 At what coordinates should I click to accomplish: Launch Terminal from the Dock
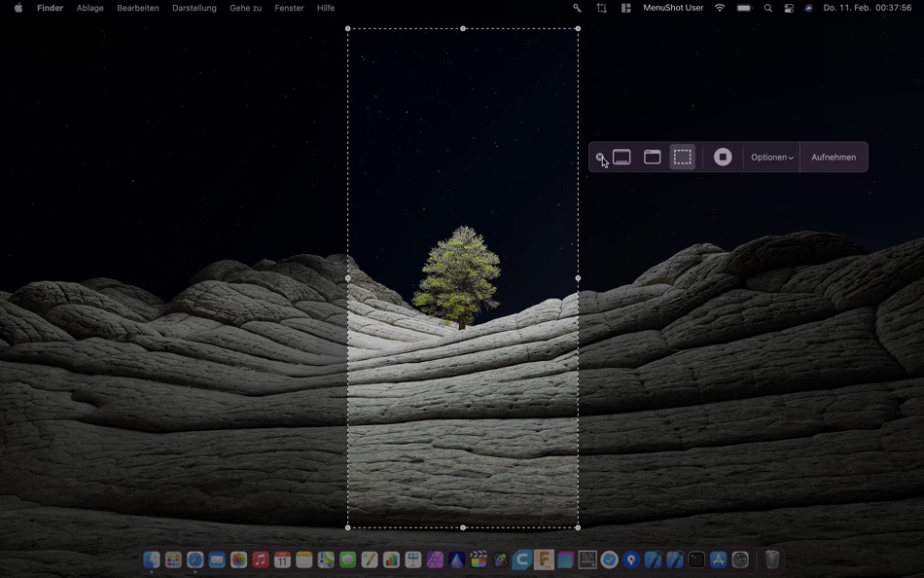click(x=696, y=560)
